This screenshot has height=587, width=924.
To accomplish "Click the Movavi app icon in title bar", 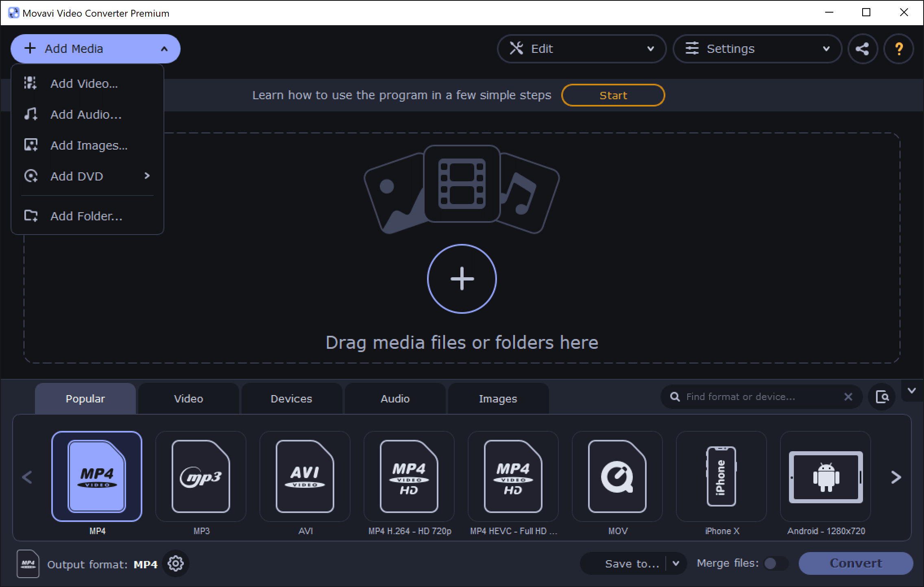I will pyautogui.click(x=13, y=13).
